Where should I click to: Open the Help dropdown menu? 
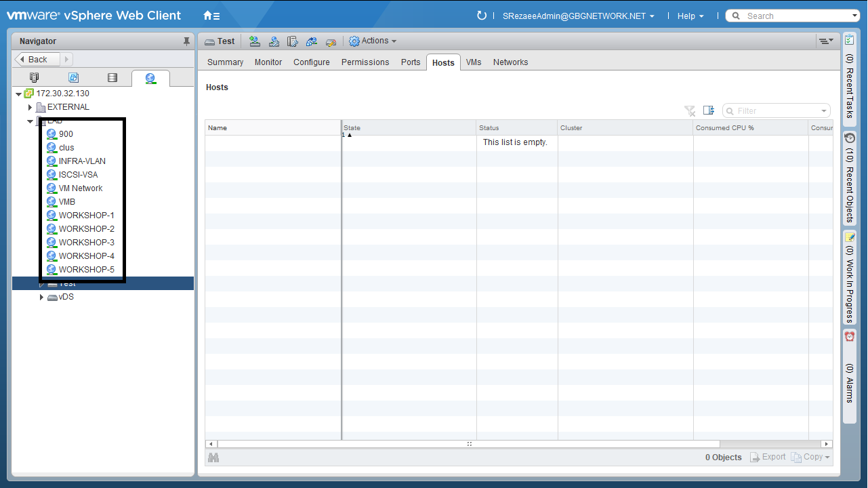690,16
